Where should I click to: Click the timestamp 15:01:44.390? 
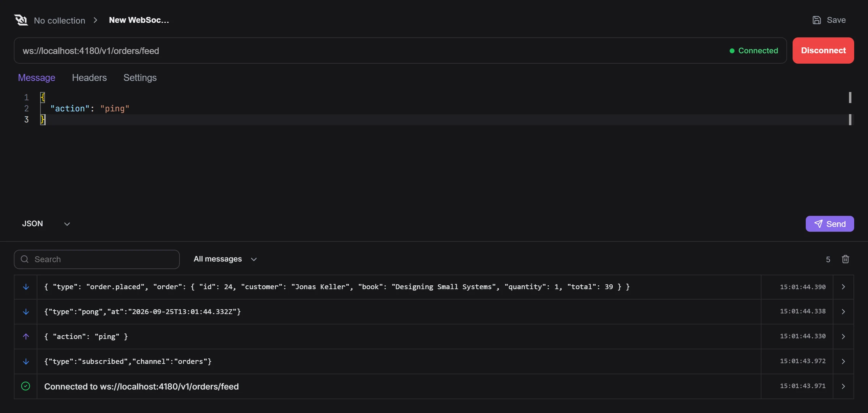803,287
